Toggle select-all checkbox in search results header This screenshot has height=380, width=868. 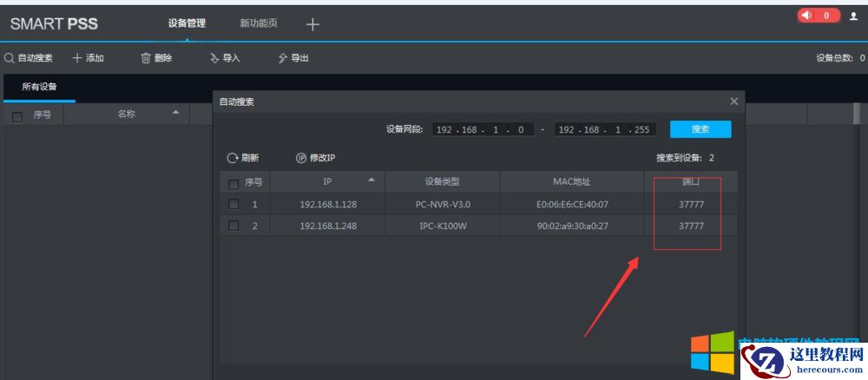click(233, 183)
